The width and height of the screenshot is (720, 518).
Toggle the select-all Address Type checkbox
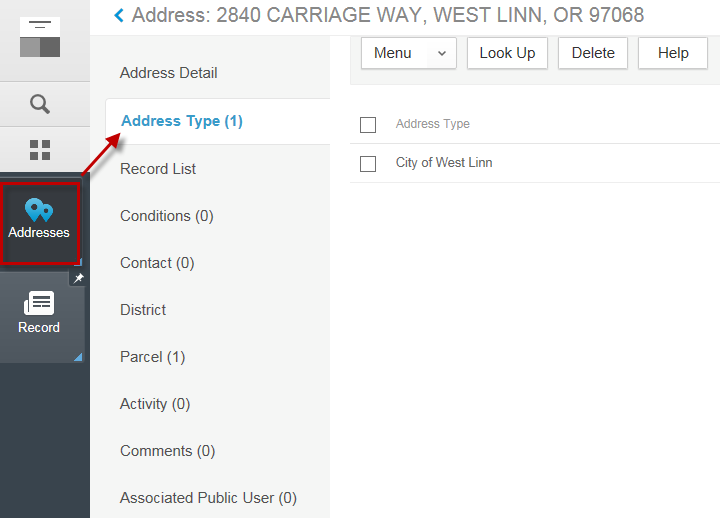(x=368, y=125)
